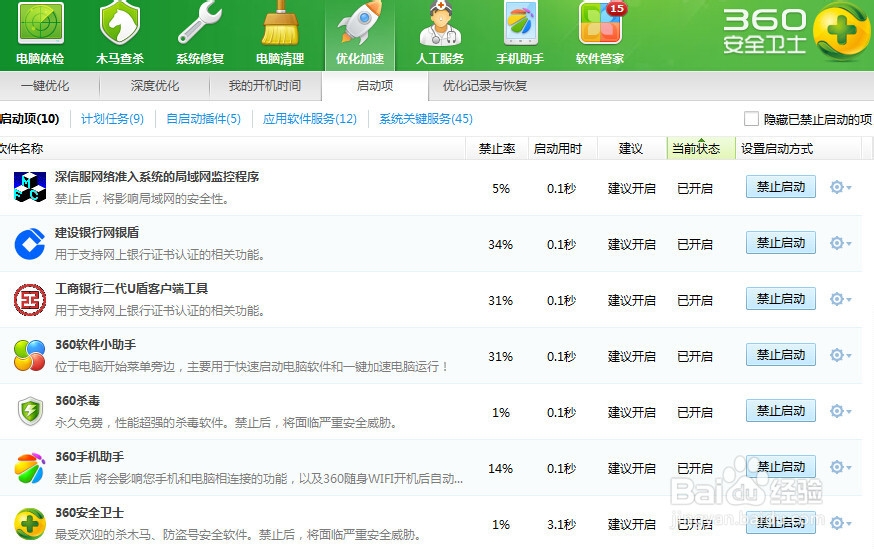
Task: Click 禁止启动 for 360软件小助手
Action: 781,354
